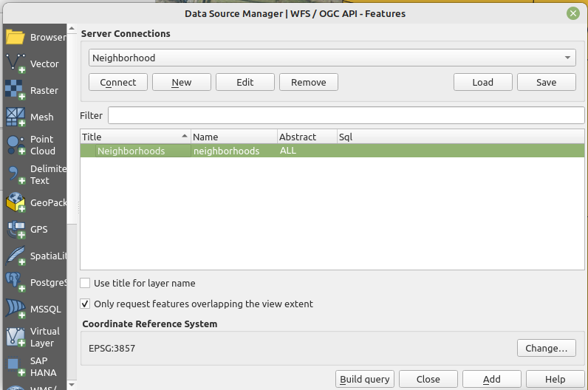Select the Point Cloud source icon

click(x=16, y=145)
